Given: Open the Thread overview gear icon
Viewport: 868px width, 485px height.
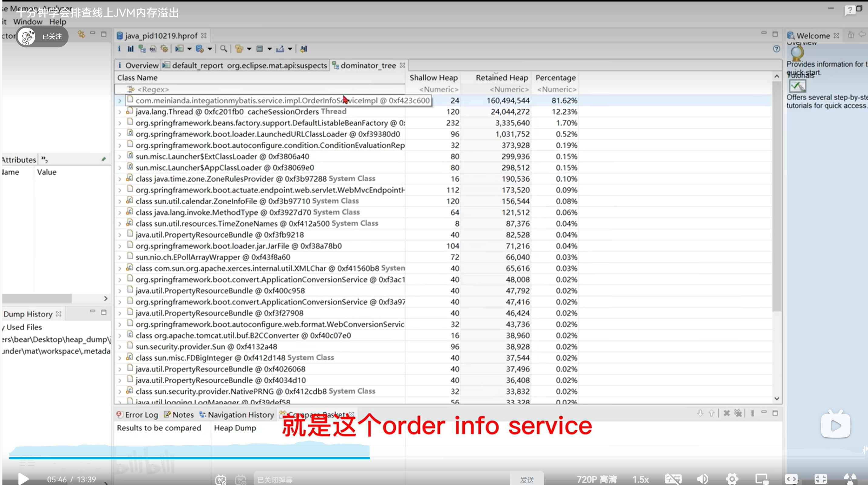Looking at the screenshot, I should [x=164, y=49].
